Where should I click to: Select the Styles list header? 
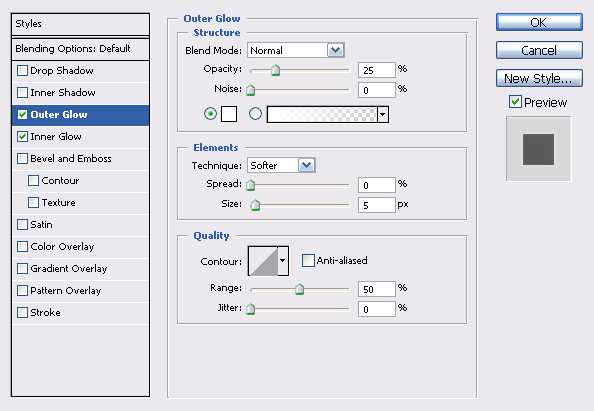pos(80,25)
